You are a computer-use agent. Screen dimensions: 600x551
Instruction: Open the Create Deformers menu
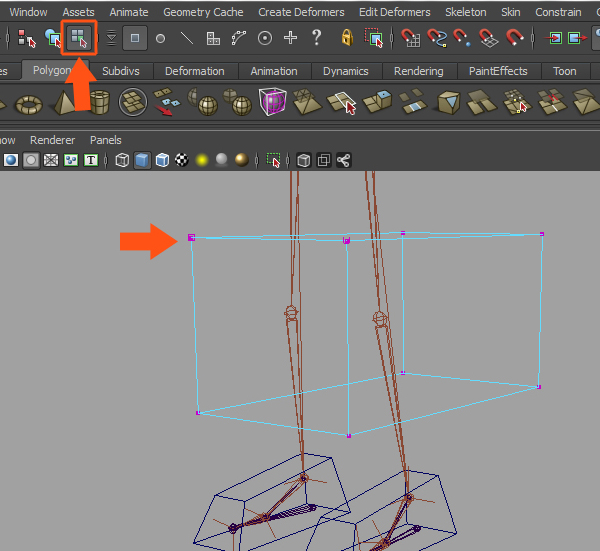pyautogui.click(x=301, y=12)
